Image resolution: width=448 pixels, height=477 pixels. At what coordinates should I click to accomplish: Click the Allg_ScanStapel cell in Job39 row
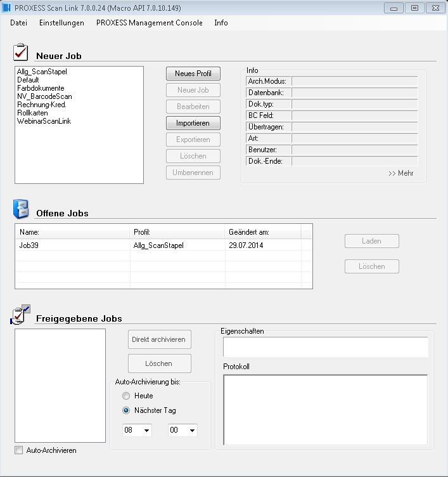click(158, 245)
